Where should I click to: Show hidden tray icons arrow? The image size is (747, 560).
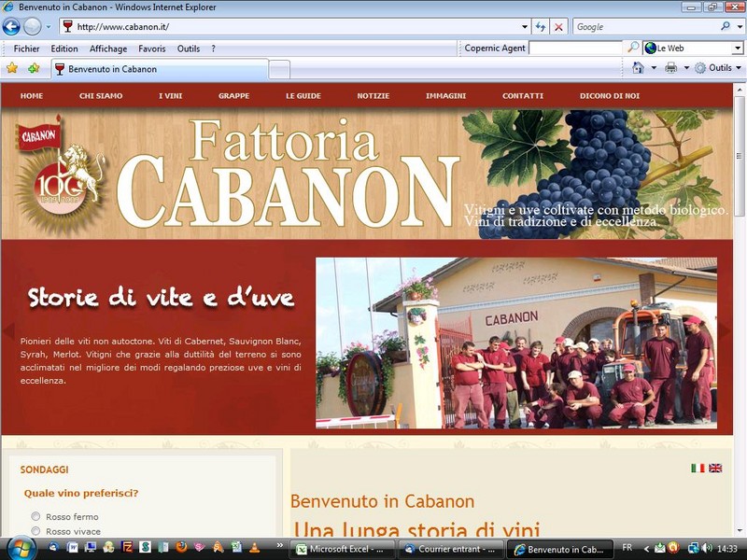pos(646,549)
